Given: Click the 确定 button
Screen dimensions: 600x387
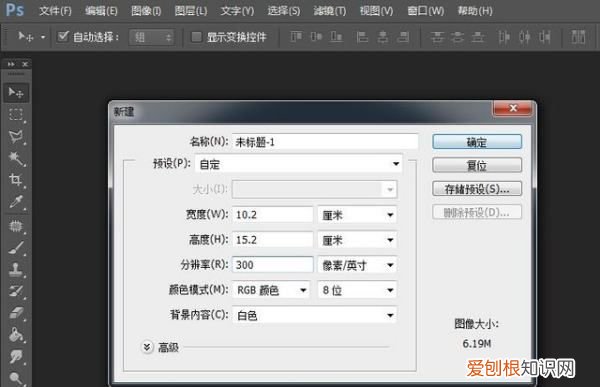Looking at the screenshot, I should (x=477, y=142).
